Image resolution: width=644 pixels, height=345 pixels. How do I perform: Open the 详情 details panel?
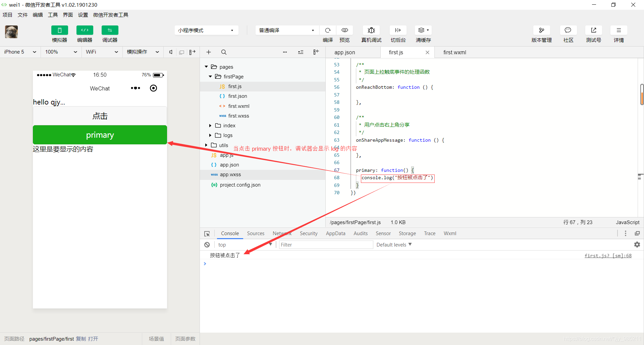(x=619, y=30)
